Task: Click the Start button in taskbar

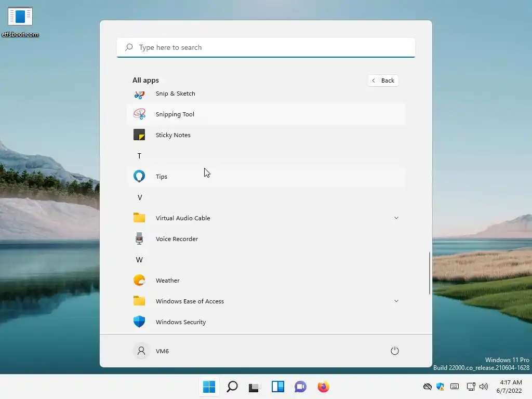Action: [209, 387]
